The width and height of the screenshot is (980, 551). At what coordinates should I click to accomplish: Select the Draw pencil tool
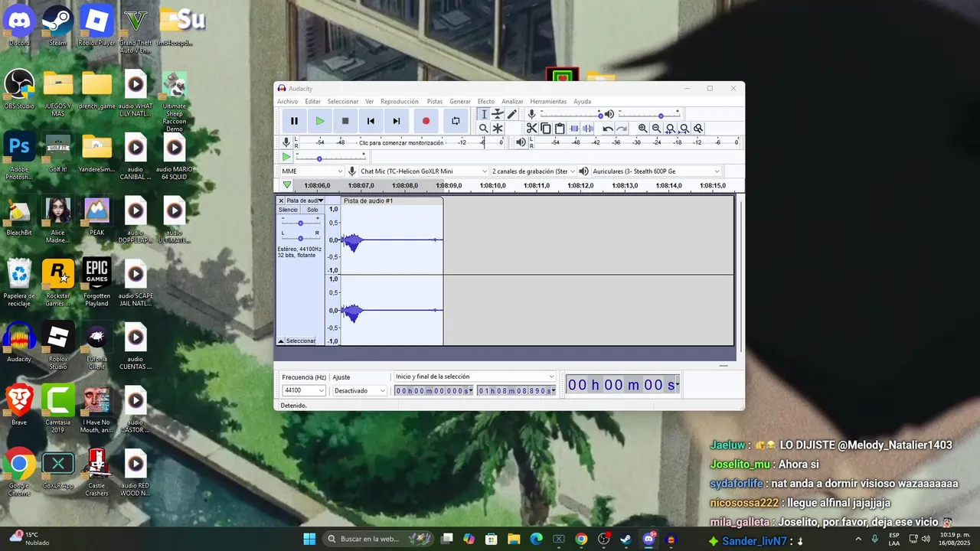click(512, 114)
